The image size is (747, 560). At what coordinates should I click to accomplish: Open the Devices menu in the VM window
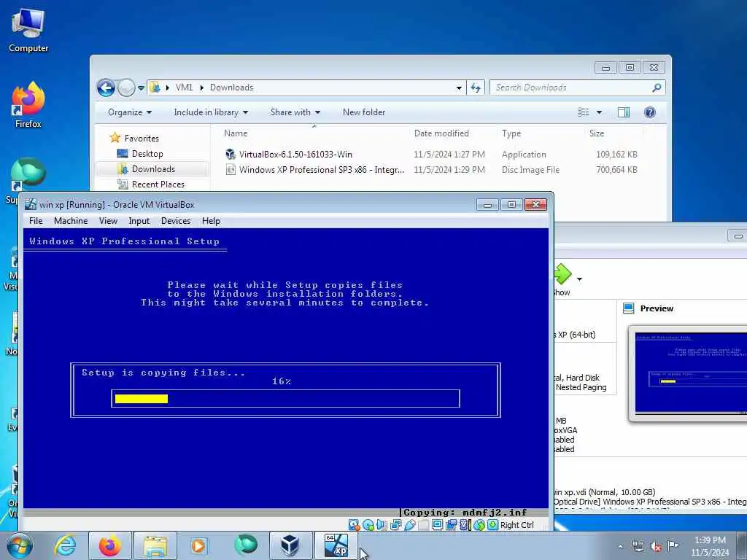click(x=176, y=221)
